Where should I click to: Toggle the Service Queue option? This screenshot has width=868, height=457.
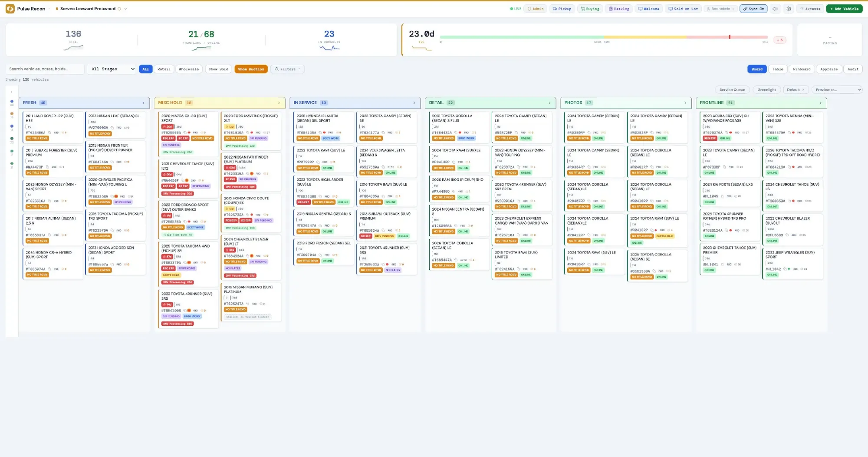point(732,90)
